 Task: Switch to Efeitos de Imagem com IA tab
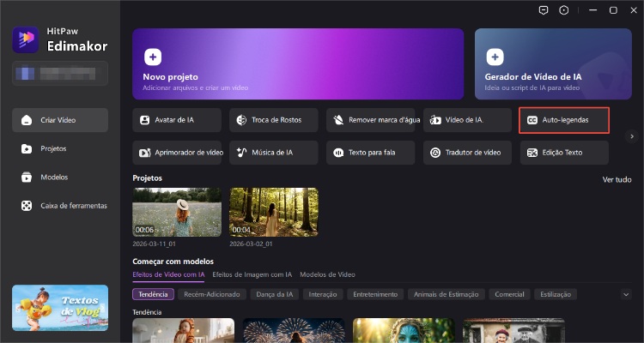[x=252, y=274]
